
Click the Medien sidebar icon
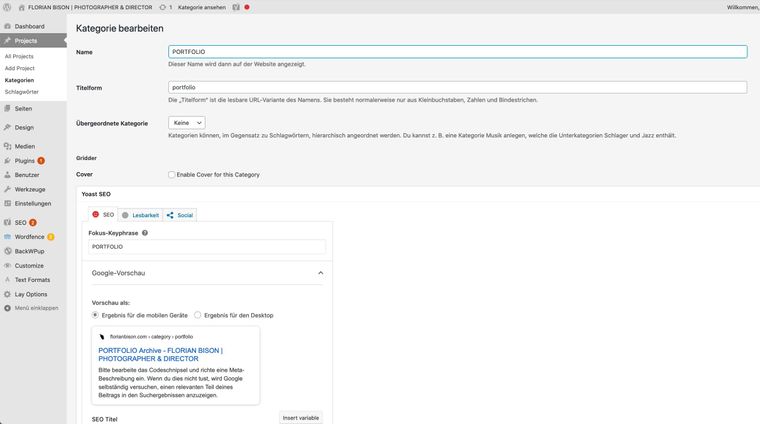point(7,146)
